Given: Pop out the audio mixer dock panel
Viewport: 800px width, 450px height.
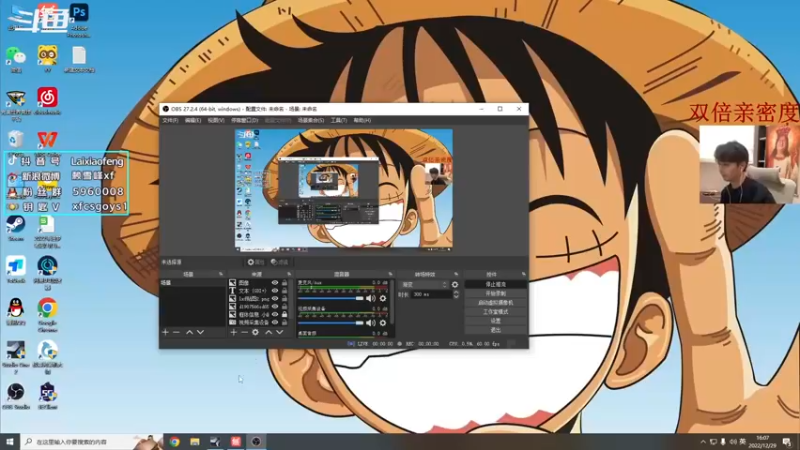Looking at the screenshot, I should [x=390, y=274].
